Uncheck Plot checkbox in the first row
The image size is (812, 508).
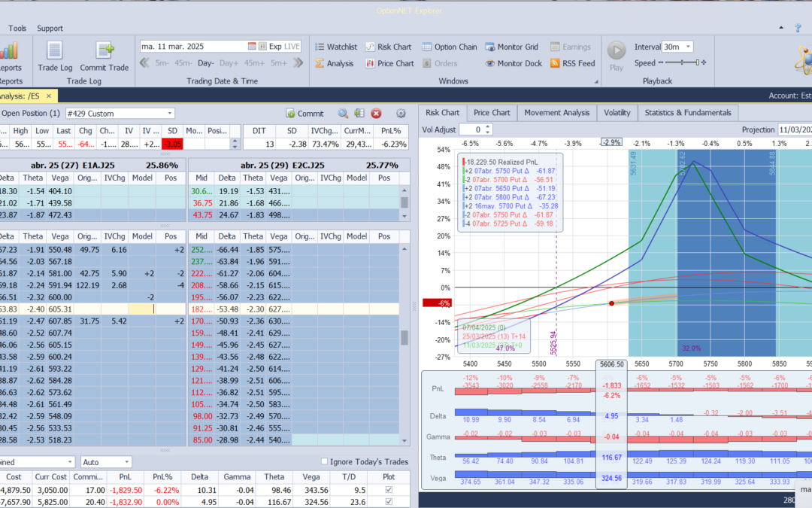(x=388, y=490)
